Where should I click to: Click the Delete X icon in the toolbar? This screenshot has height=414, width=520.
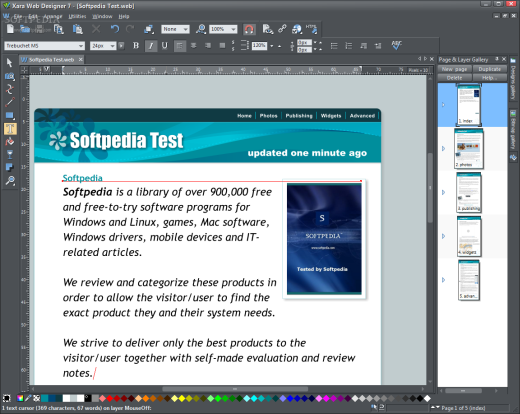pos(96,29)
